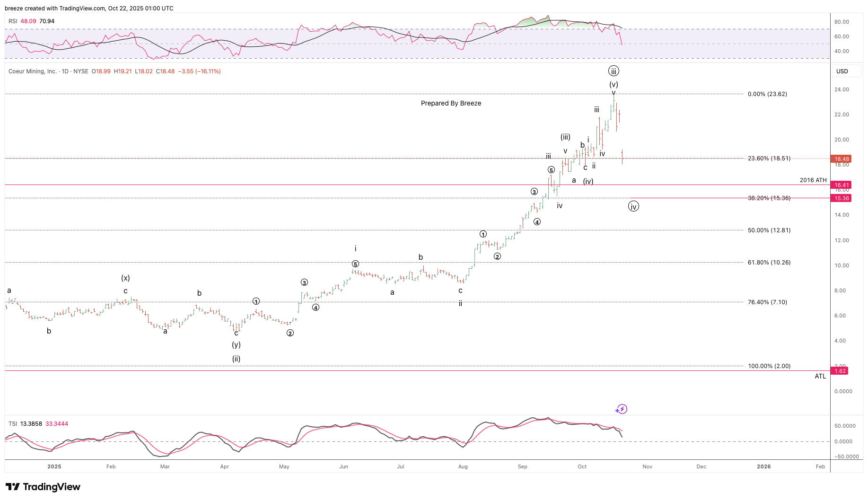Viewport: 868px width, 501px height.
Task: Select the circled 2 marker below the May low
Action: (290, 333)
